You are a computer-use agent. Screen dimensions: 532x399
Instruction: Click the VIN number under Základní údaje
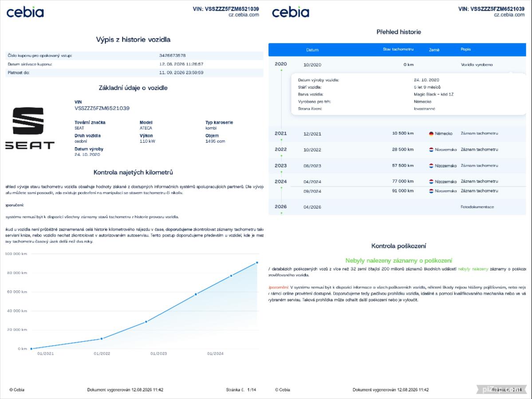pos(102,108)
